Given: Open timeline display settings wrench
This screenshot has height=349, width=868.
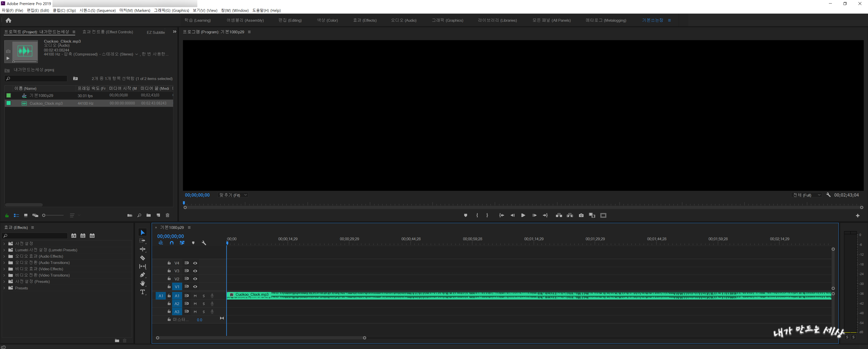Looking at the screenshot, I should 204,243.
